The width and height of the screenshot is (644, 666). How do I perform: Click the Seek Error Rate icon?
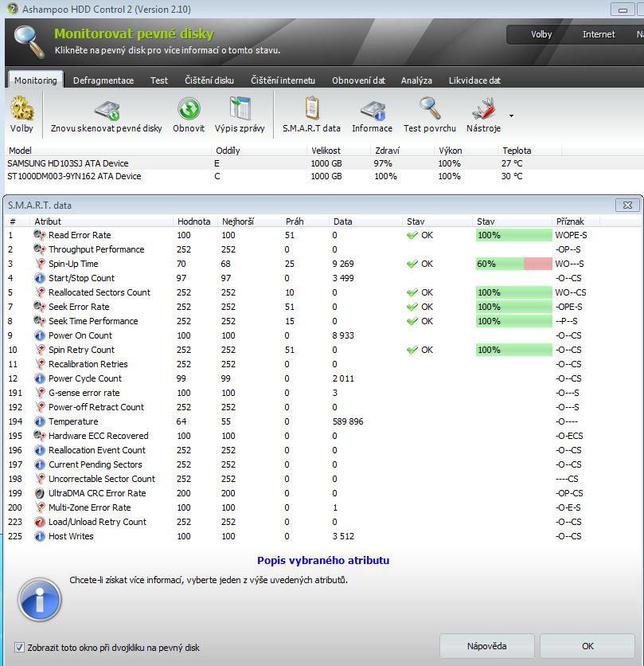[x=40, y=307]
